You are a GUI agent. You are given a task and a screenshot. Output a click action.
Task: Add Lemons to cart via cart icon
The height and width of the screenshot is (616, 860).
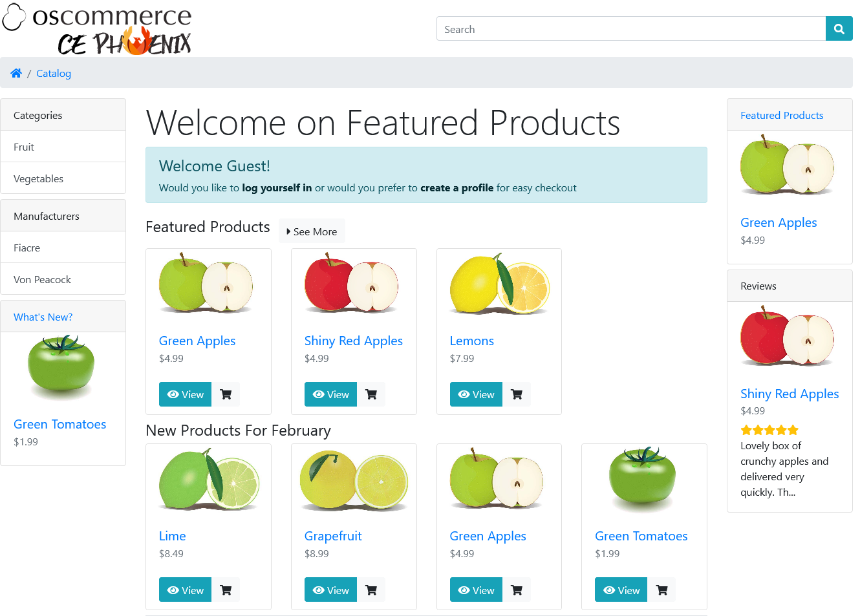517,394
